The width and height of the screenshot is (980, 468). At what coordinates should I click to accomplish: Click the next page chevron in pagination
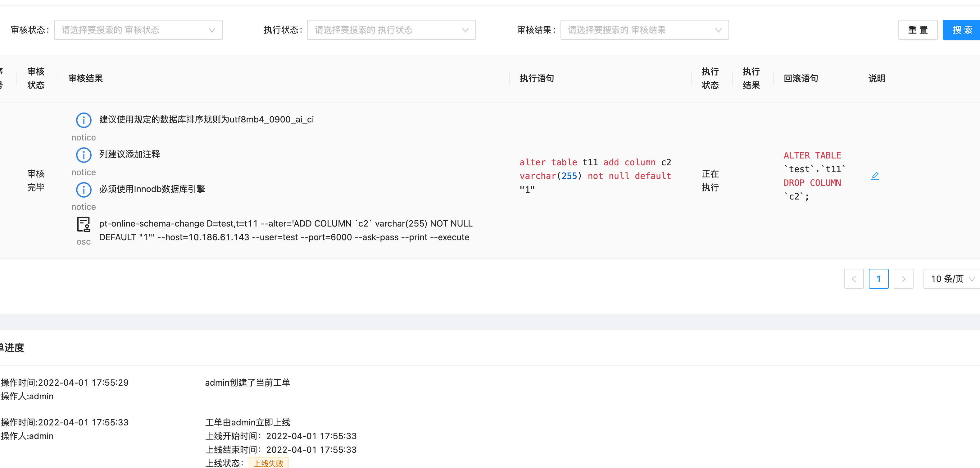[904, 278]
